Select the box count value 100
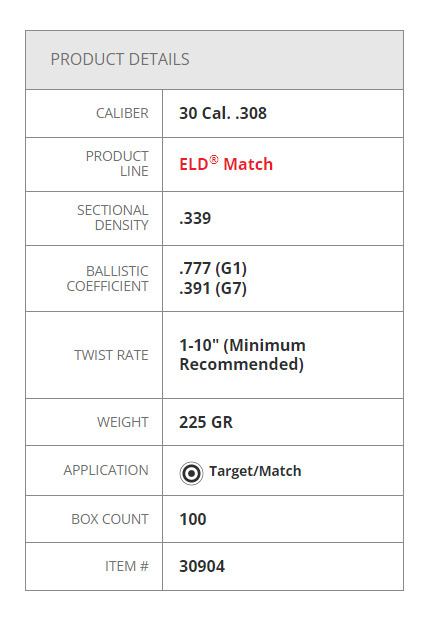 pos(193,519)
